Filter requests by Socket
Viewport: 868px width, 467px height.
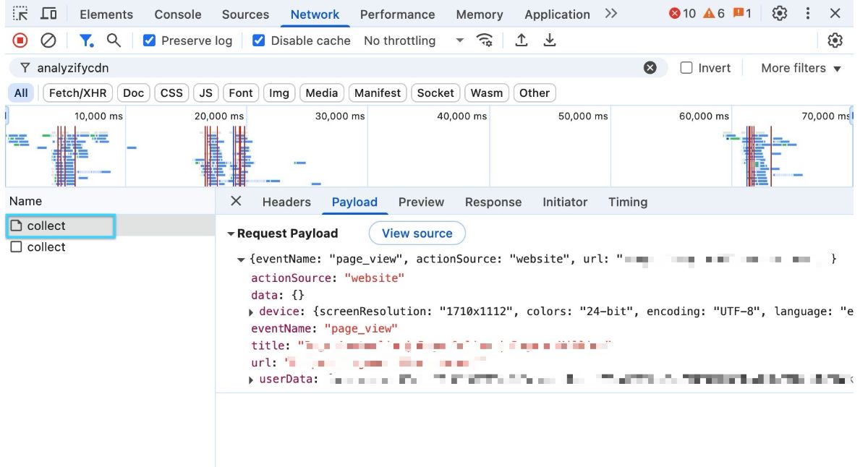[435, 93]
